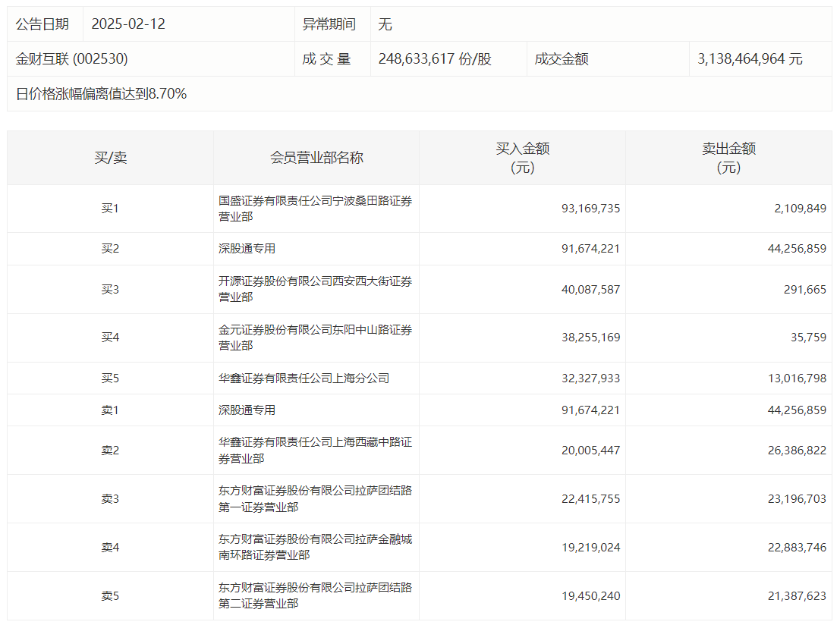Select the 买3 row label
840x625 pixels.
coord(110,289)
